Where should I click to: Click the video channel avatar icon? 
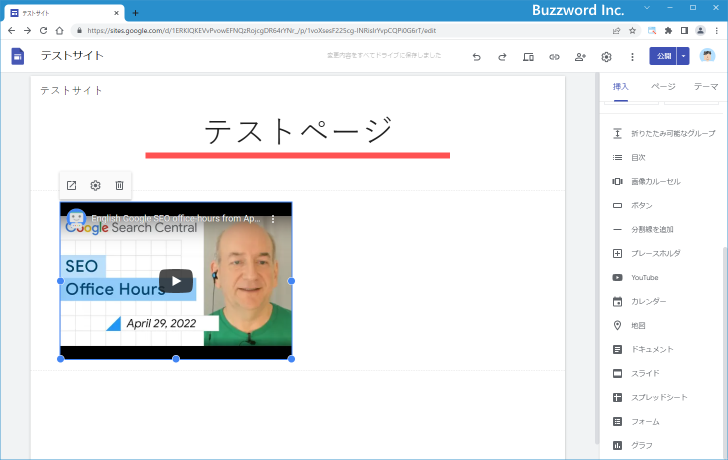coord(76,218)
